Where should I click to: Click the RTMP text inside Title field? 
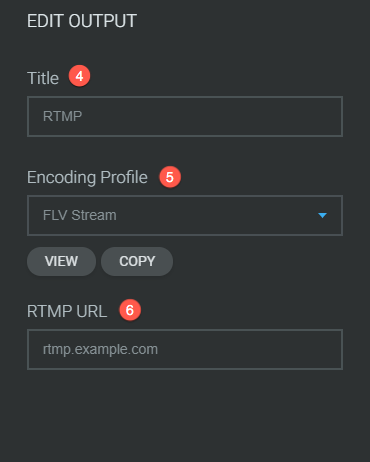tap(62, 116)
